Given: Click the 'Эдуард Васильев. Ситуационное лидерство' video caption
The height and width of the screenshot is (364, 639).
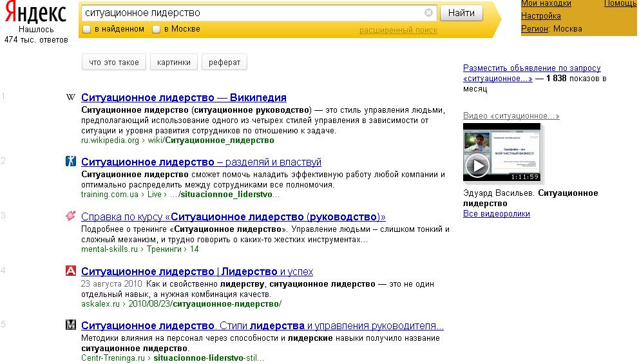Looking at the screenshot, I should pyautogui.click(x=530, y=198).
